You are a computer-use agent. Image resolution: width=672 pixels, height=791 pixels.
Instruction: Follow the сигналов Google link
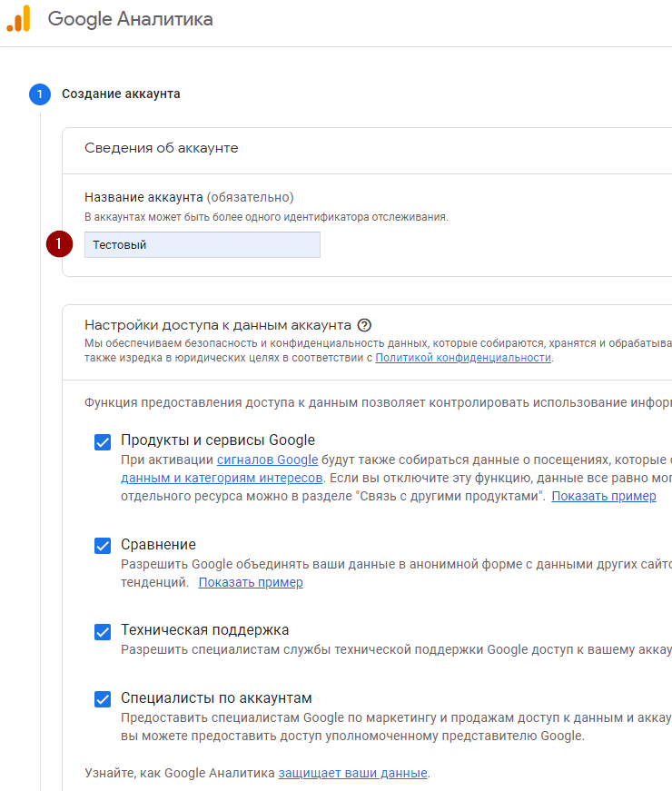tap(267, 460)
